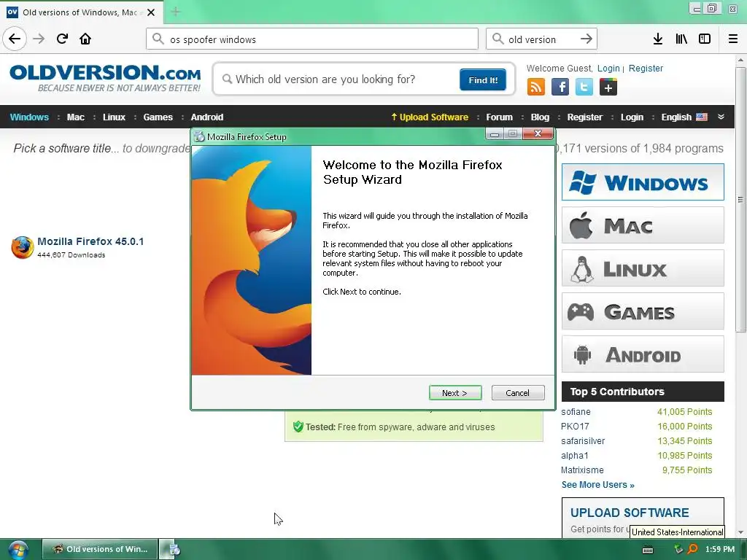Open contributor Matrixisme's profile
This screenshot has height=560, width=747.
582,470
